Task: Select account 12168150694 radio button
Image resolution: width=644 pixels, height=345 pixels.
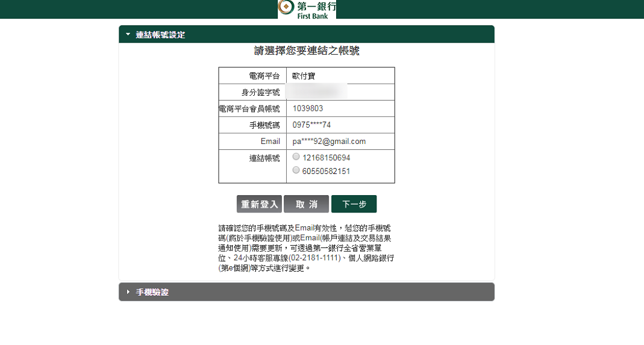Action: (x=296, y=157)
